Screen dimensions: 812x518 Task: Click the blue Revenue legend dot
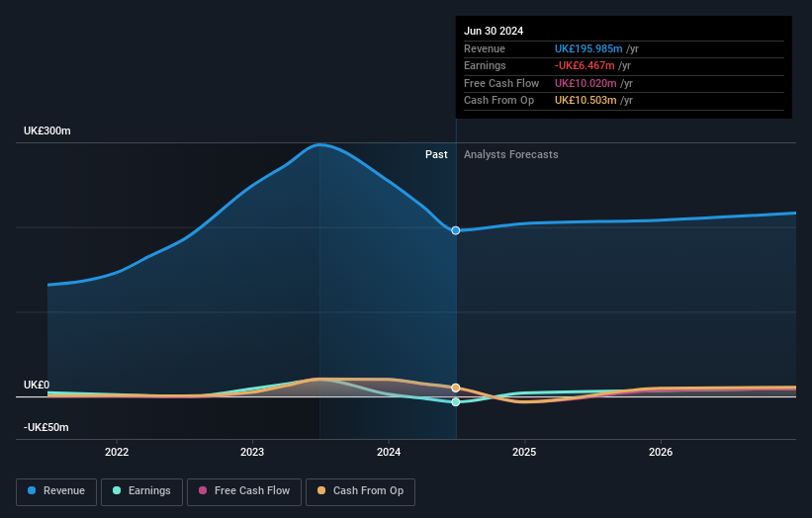point(32,490)
